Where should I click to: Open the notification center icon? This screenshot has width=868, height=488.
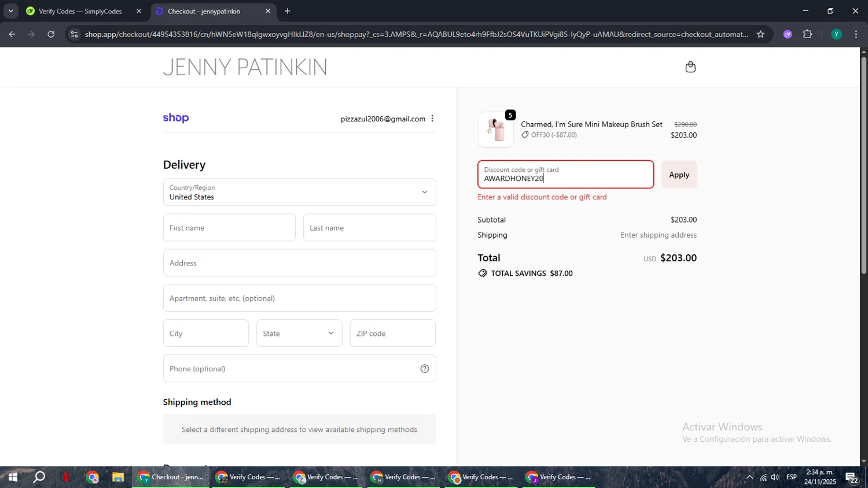[852, 478]
